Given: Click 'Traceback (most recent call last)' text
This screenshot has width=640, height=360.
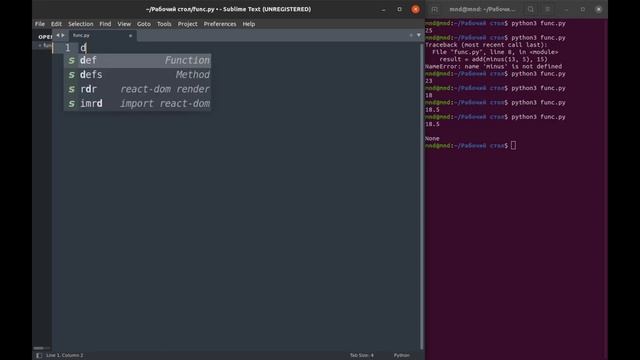Looking at the screenshot, I should [486, 45].
